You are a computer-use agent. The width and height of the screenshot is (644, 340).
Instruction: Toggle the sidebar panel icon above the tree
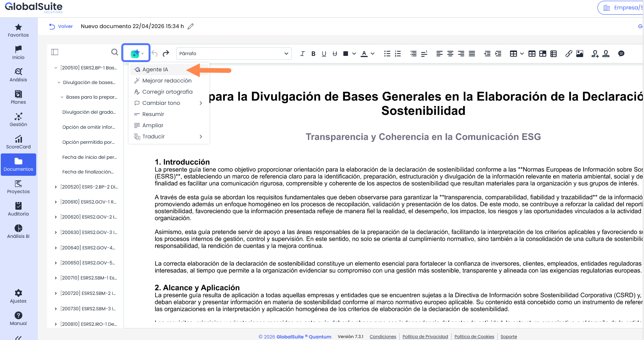click(55, 52)
